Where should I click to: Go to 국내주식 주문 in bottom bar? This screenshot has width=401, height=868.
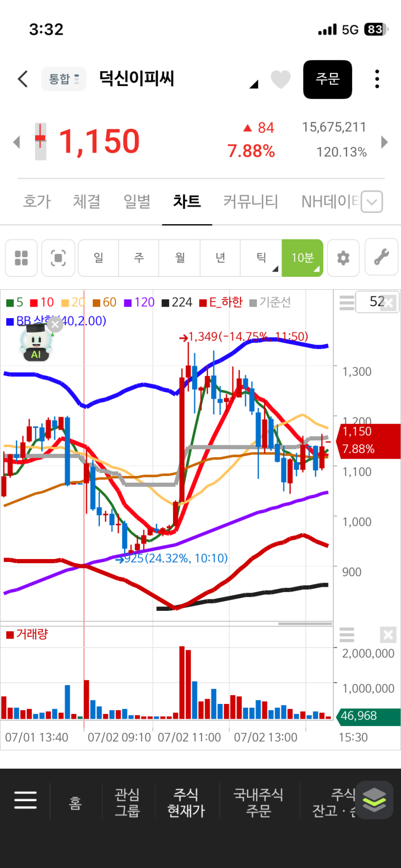point(258,802)
